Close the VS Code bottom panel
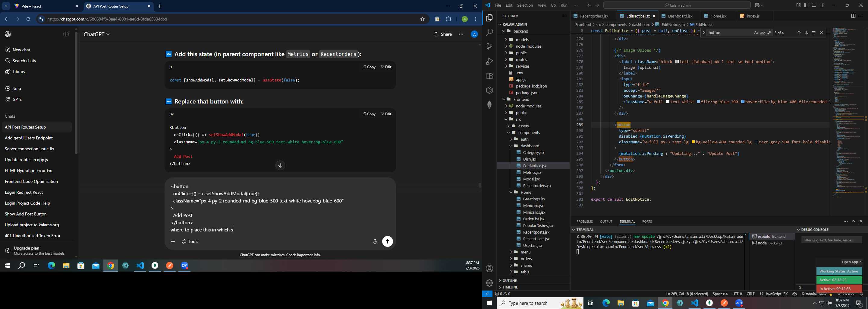 [x=861, y=221]
